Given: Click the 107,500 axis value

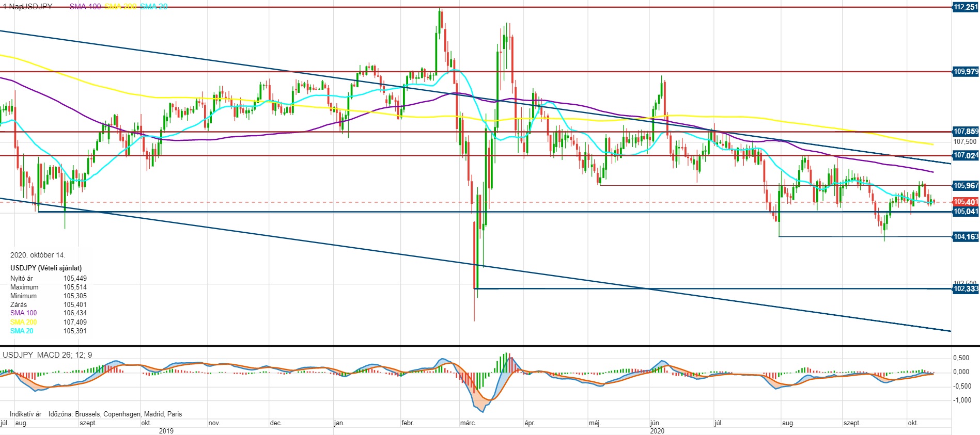Looking at the screenshot, I should point(965,141).
